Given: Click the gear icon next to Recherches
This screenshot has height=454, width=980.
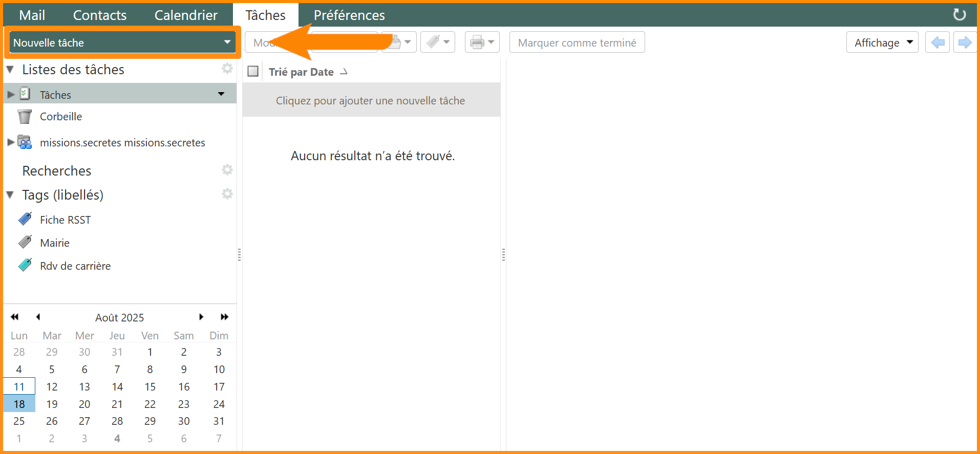Looking at the screenshot, I should click(227, 170).
